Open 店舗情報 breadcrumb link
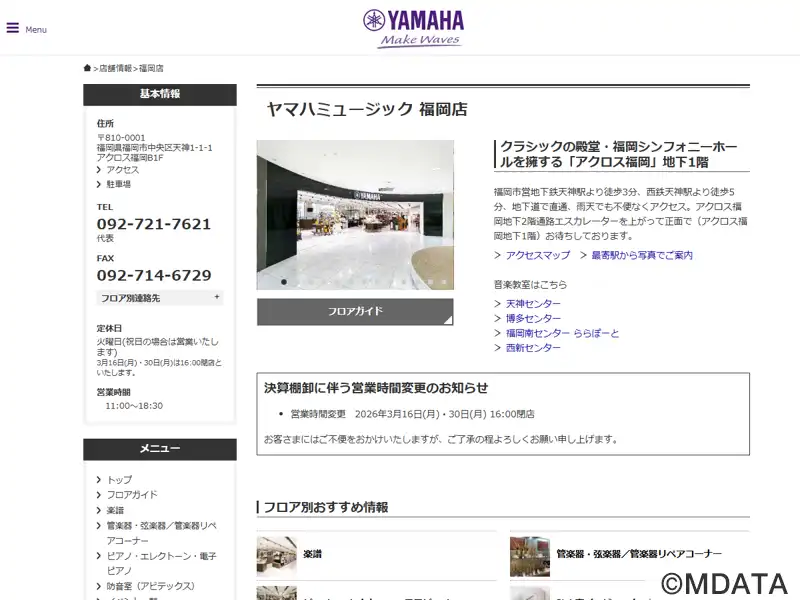 tap(115, 68)
